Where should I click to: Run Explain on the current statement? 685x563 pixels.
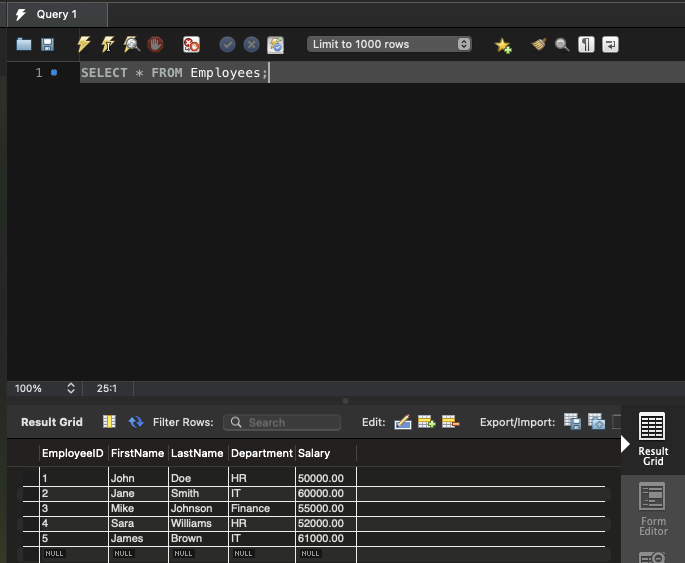tap(131, 44)
